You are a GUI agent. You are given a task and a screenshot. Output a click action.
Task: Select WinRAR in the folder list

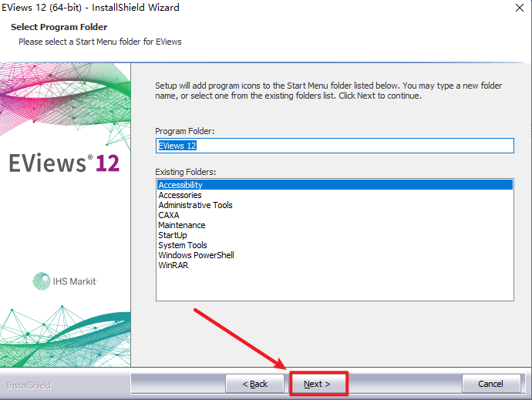pos(173,265)
